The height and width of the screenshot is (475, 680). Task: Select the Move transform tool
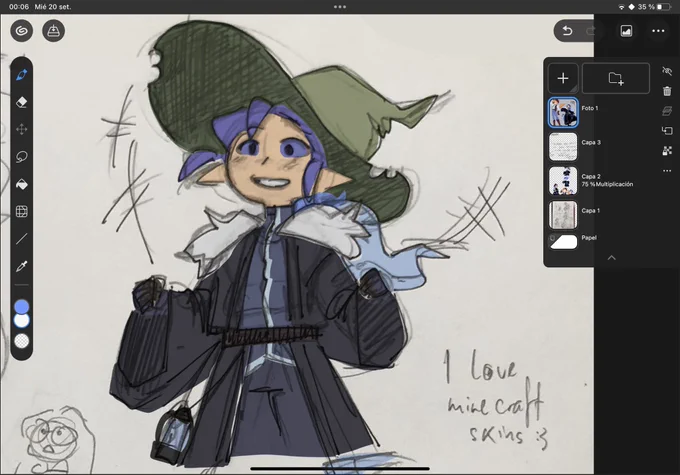click(x=22, y=129)
